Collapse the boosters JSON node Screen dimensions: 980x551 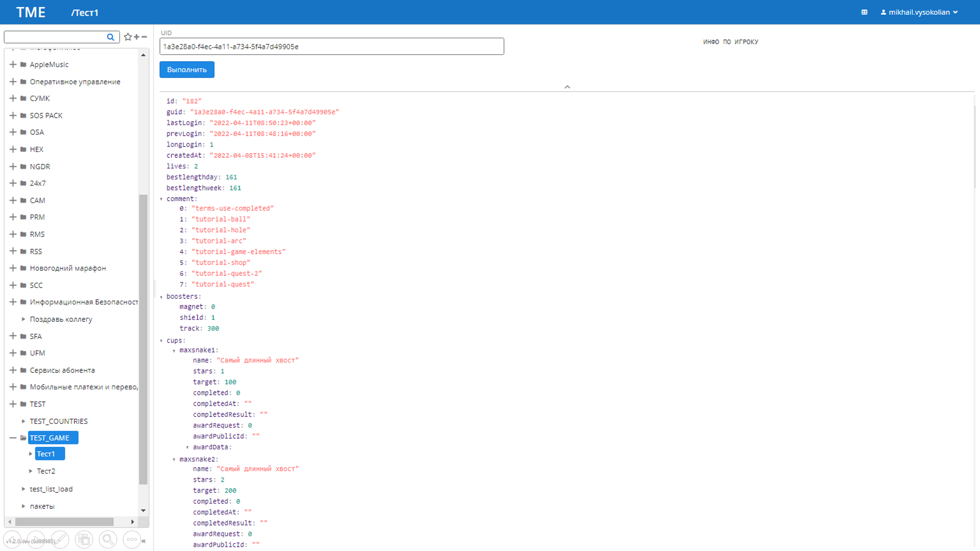[162, 297]
